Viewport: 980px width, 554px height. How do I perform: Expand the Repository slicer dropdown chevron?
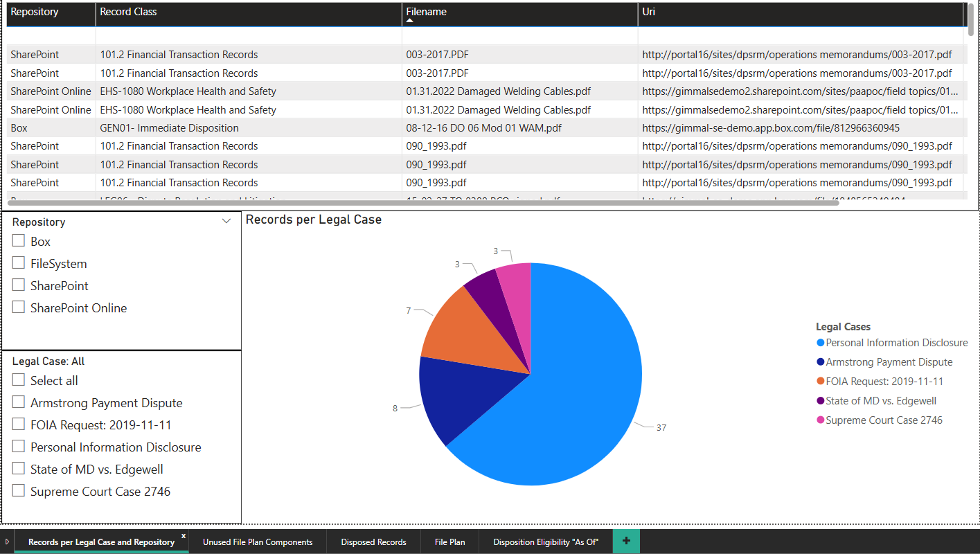[x=226, y=222]
